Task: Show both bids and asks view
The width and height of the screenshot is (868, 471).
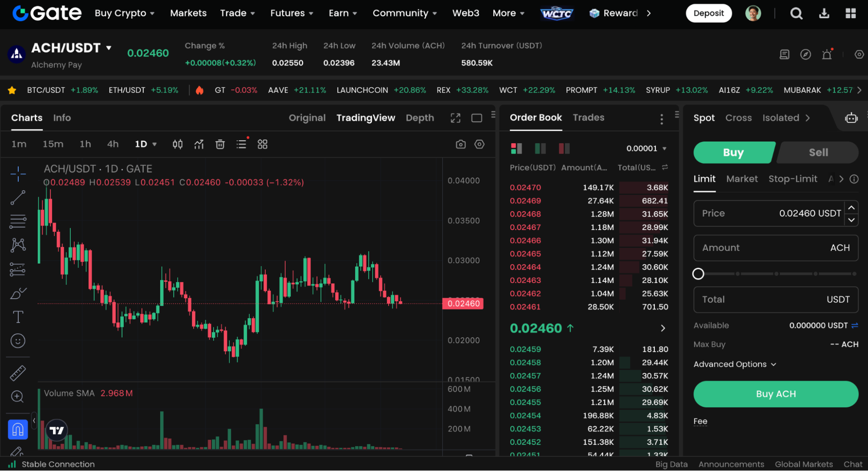Action: (x=516, y=148)
